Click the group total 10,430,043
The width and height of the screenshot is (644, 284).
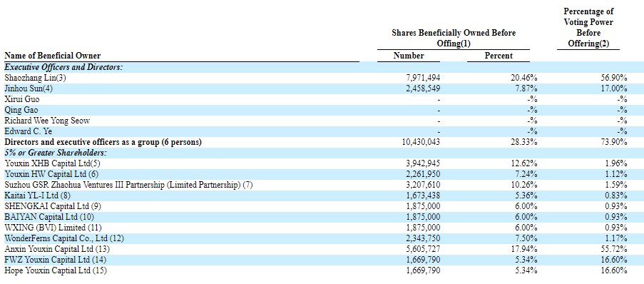coord(421,142)
